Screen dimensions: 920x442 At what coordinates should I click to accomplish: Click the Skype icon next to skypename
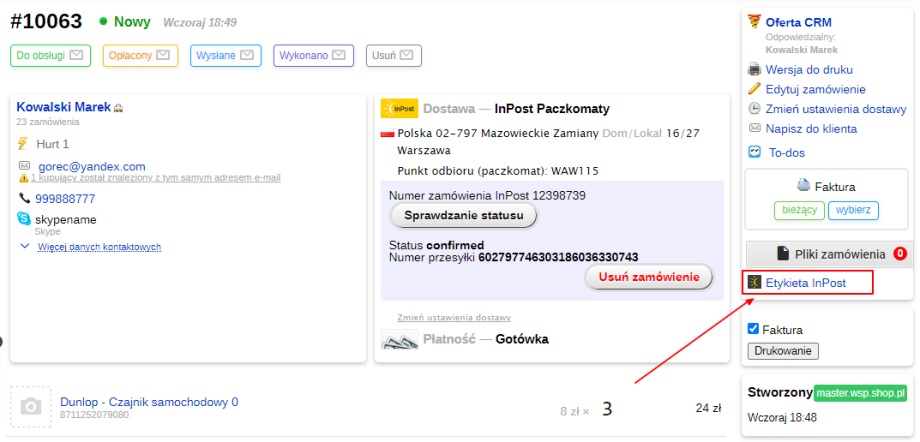24,219
